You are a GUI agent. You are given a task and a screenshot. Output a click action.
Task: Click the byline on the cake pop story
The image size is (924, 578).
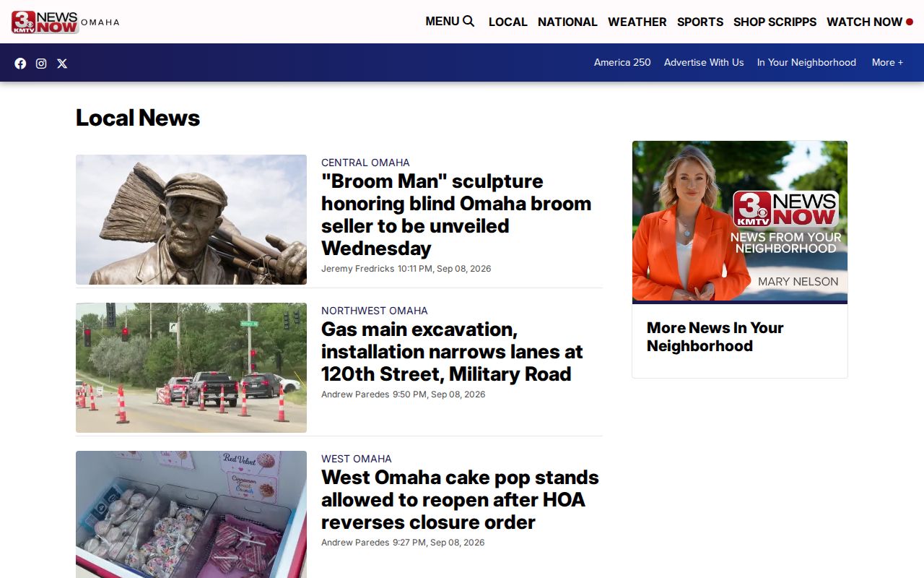click(x=355, y=543)
